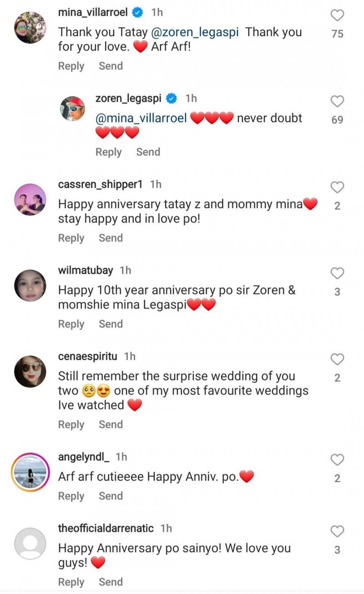Image resolution: width=364 pixels, height=594 pixels.
Task: Send wilmatubay's comment
Action: [111, 324]
